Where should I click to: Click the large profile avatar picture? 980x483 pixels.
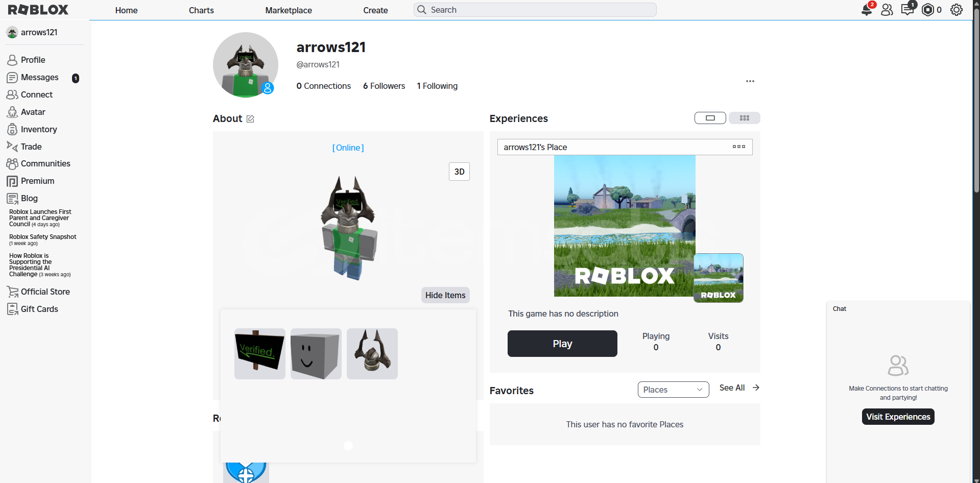246,65
